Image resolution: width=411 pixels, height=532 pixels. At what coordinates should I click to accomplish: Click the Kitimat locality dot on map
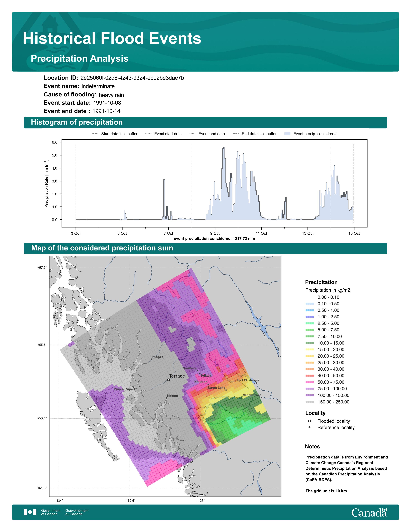[166, 398]
